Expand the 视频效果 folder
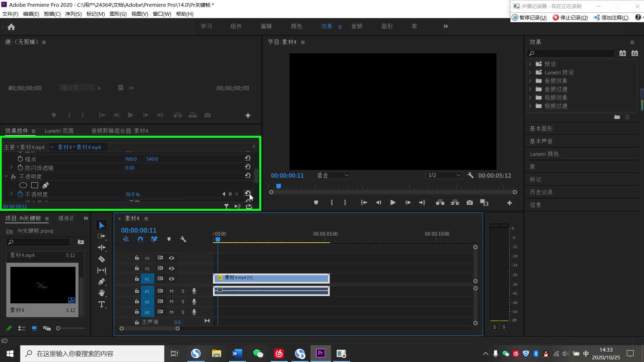644x362 pixels. (530, 98)
